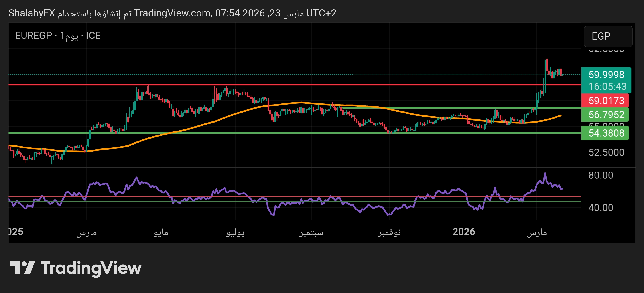Click the 52.5000 price axis value
The height and width of the screenshot is (293, 644).
tap(606, 152)
